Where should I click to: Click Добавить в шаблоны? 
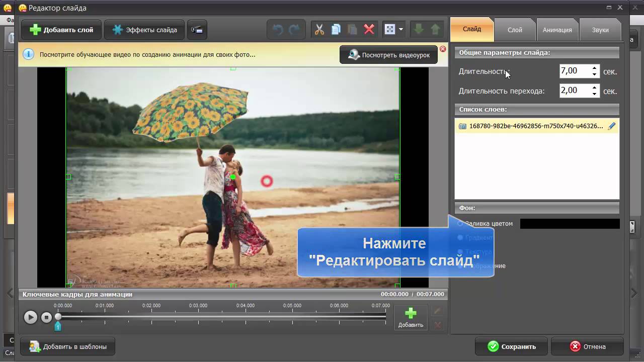pyautogui.click(x=67, y=346)
